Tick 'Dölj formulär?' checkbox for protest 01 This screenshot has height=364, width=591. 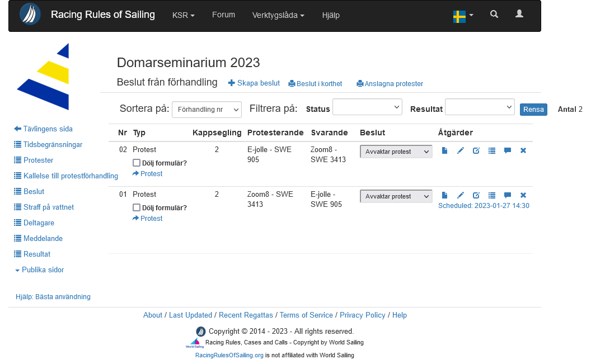pos(137,207)
